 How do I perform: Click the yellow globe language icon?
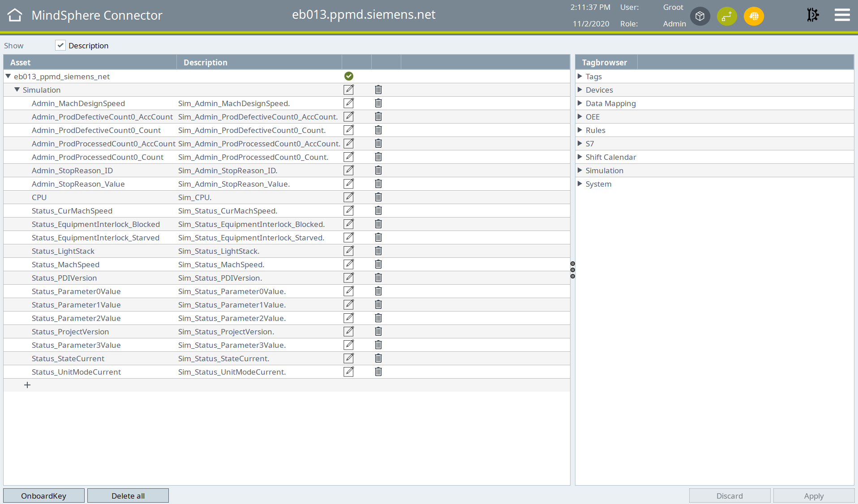[x=754, y=17]
